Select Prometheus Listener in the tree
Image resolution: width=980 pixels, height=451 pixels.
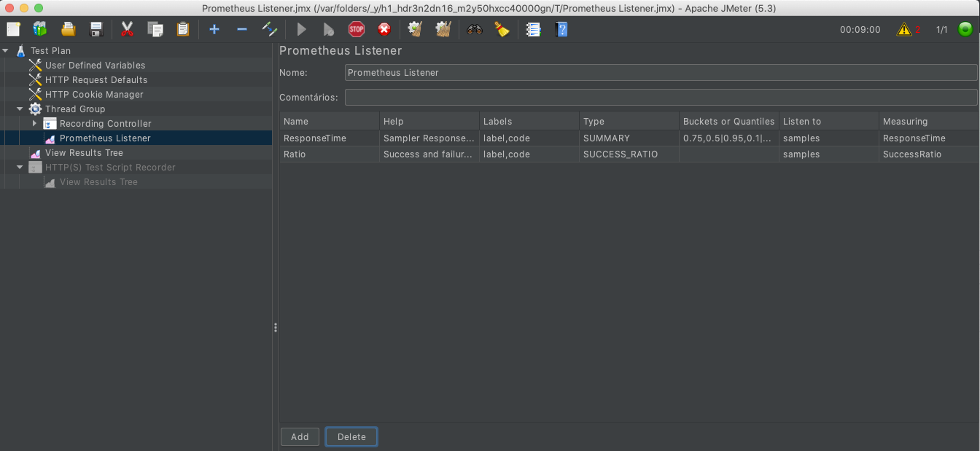point(105,138)
